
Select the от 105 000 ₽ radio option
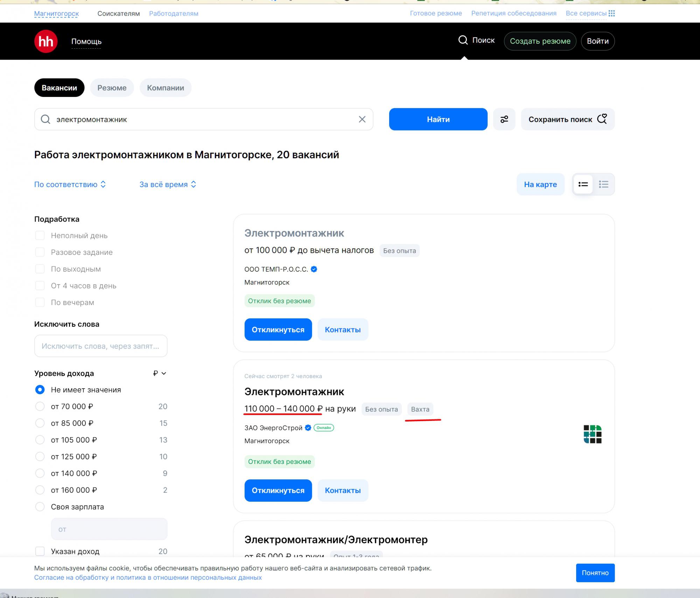40,440
